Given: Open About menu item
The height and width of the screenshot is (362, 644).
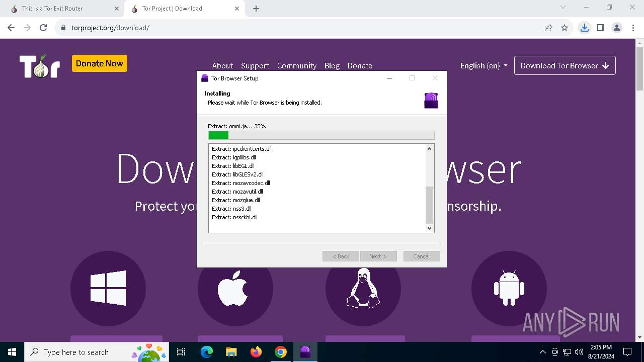Looking at the screenshot, I should [222, 65].
